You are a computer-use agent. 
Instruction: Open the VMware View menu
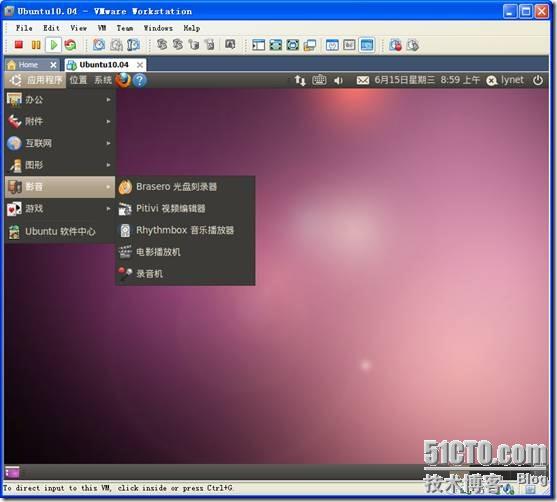click(x=79, y=28)
